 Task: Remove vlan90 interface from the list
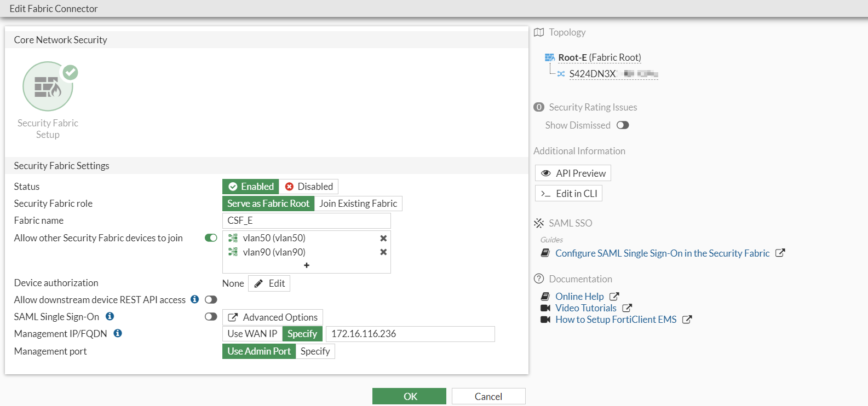383,252
